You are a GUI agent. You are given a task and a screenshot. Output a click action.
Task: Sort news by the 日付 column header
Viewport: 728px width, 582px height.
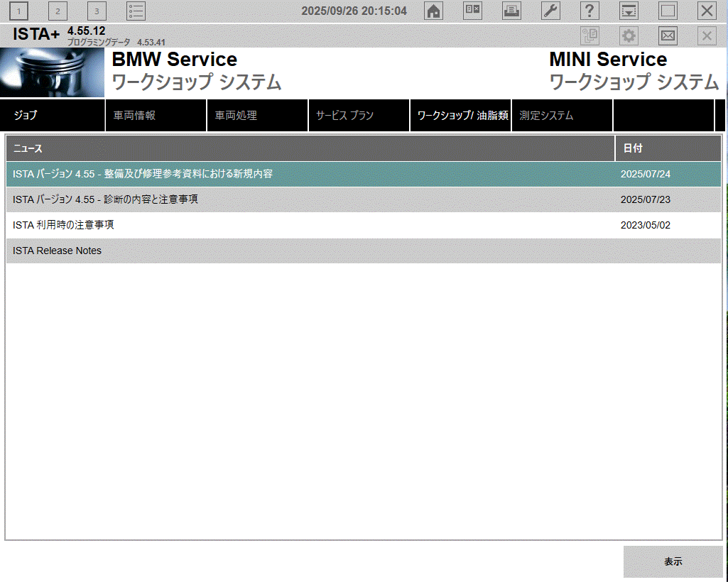[x=668, y=148]
